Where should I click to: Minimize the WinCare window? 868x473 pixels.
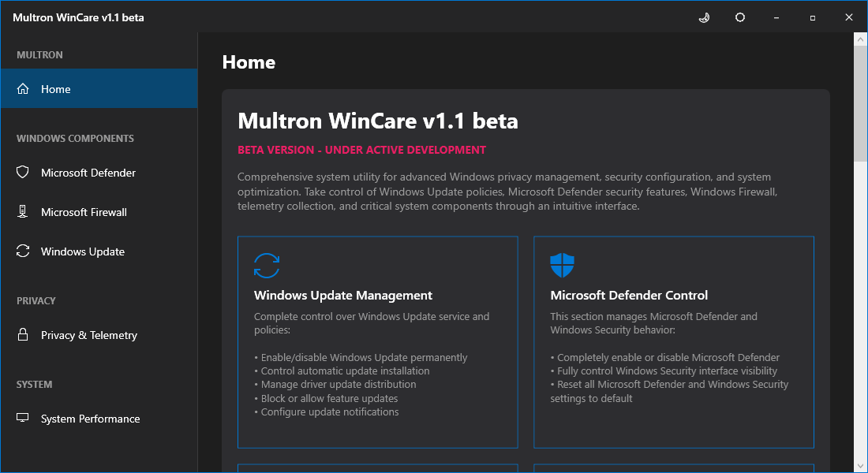click(x=776, y=17)
